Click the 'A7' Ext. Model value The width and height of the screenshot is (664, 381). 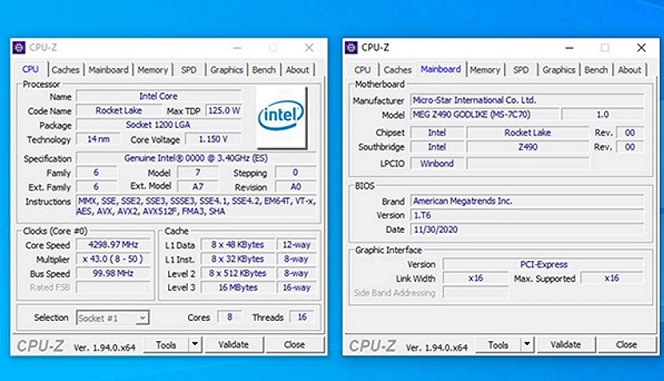click(x=198, y=187)
